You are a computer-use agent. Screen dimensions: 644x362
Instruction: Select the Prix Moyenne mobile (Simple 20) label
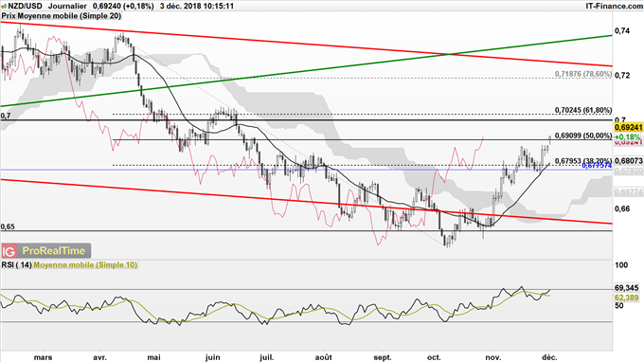62,16
